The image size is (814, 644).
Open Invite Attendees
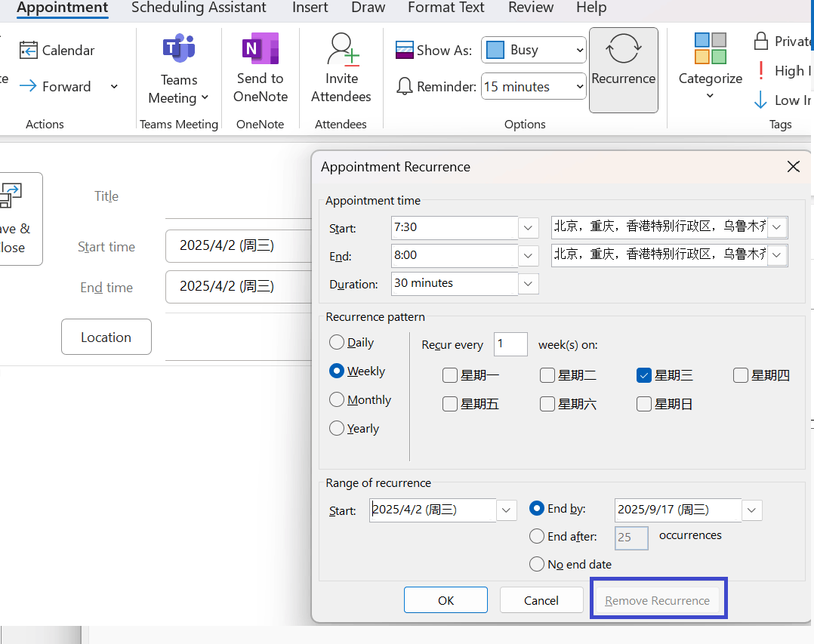tap(341, 68)
